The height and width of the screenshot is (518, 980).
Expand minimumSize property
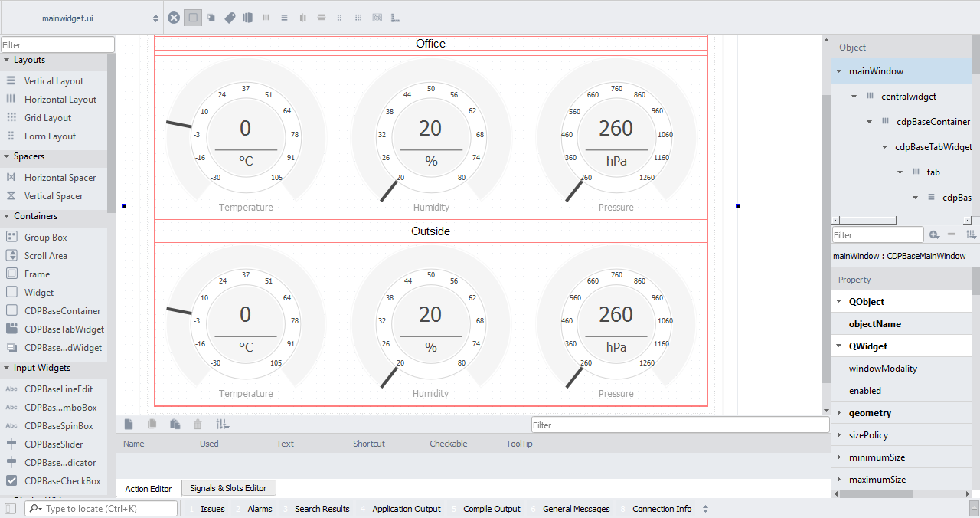click(x=839, y=457)
